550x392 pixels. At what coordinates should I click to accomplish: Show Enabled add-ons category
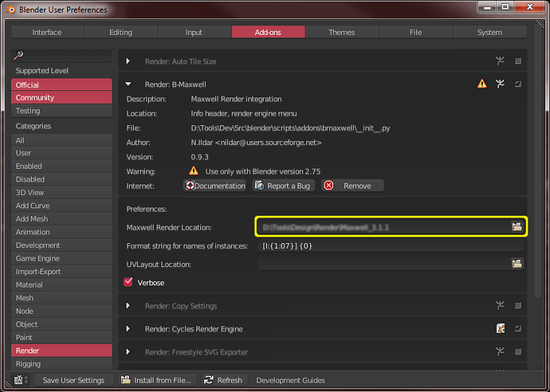click(x=61, y=167)
